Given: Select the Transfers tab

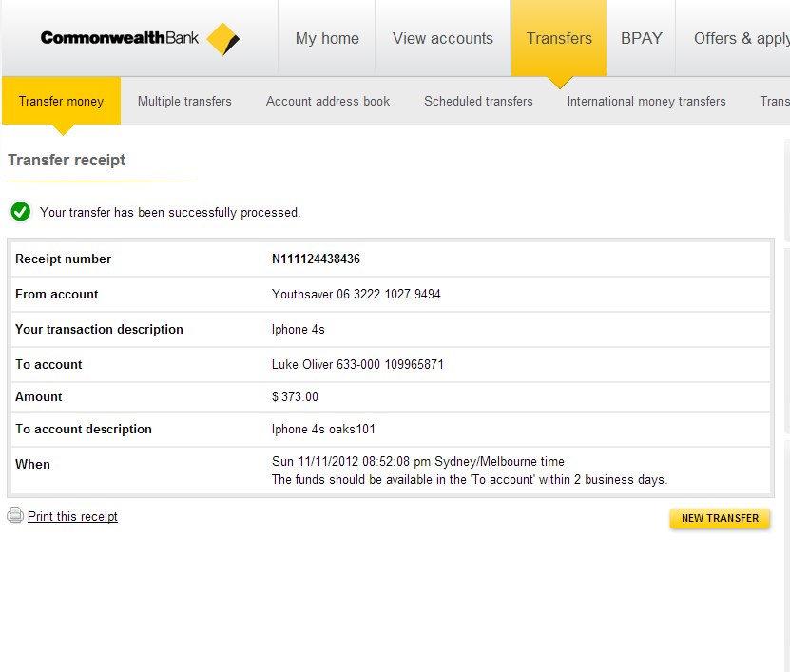Looking at the screenshot, I should (x=559, y=38).
